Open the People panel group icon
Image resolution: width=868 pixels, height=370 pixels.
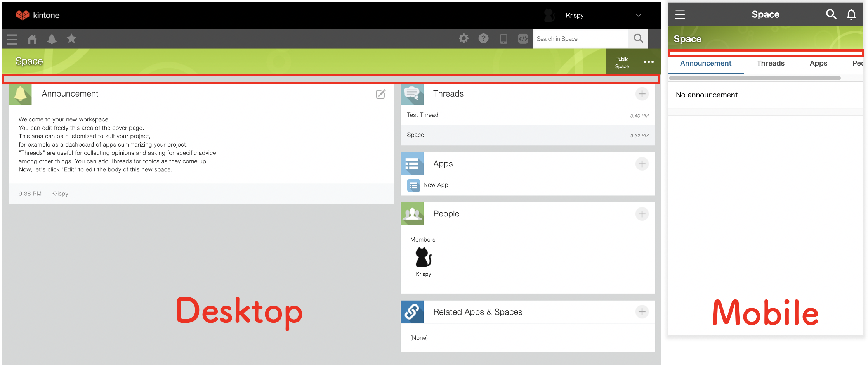point(412,213)
